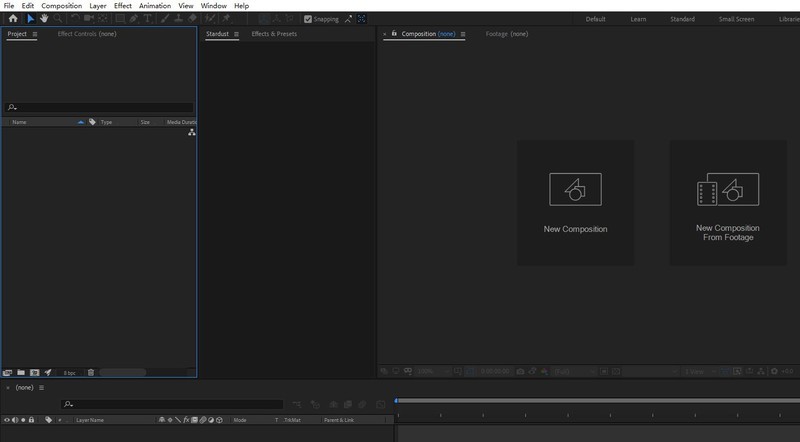This screenshot has height=442, width=800.
Task: Open the Project panel menu
Action: click(x=35, y=34)
